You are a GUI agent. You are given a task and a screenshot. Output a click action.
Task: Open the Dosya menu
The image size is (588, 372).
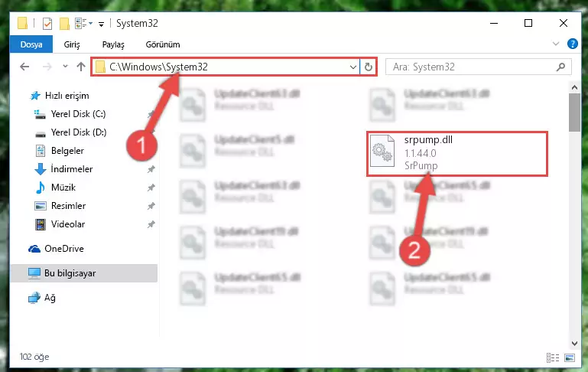pos(31,44)
